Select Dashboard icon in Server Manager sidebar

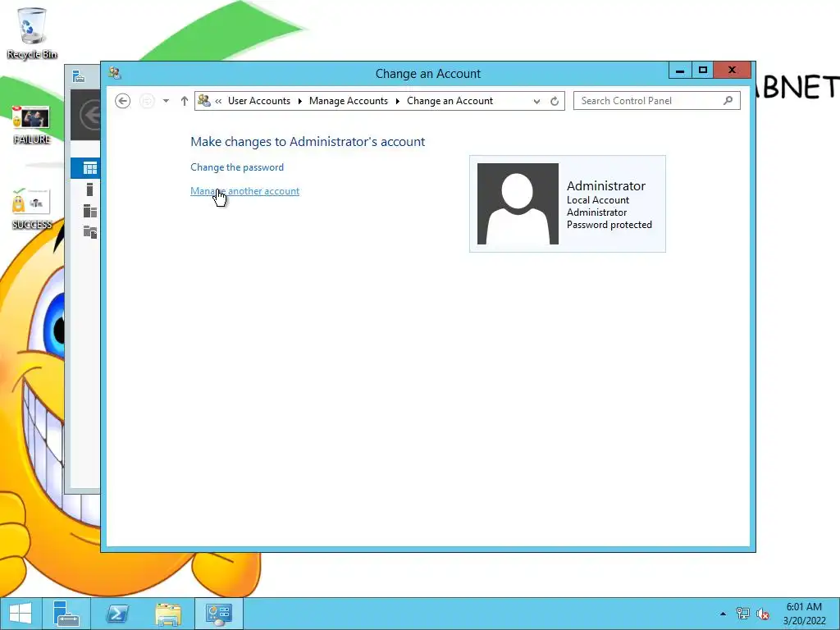point(89,168)
